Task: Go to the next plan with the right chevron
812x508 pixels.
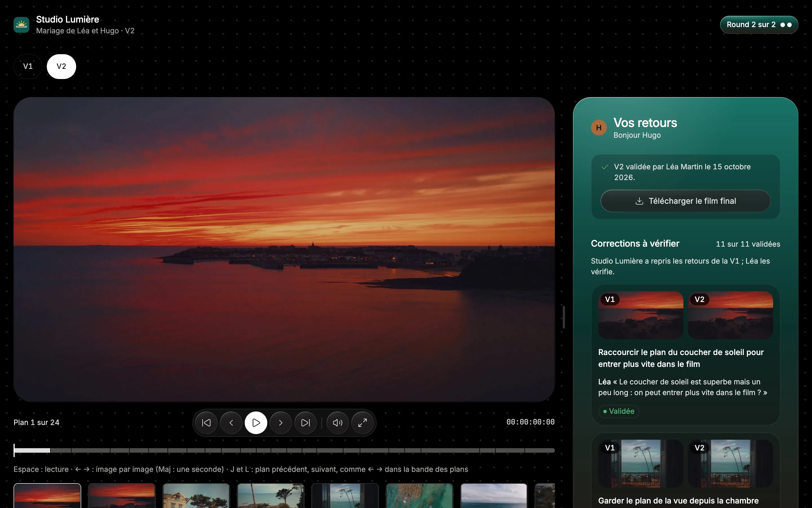Action: [x=281, y=423]
